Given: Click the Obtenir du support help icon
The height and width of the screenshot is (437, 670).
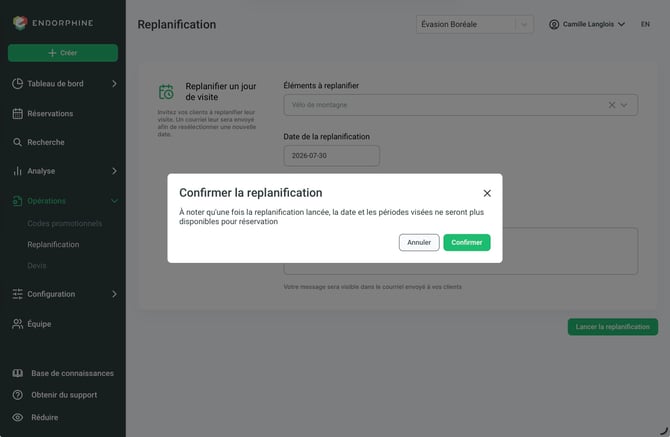Looking at the screenshot, I should (x=18, y=395).
